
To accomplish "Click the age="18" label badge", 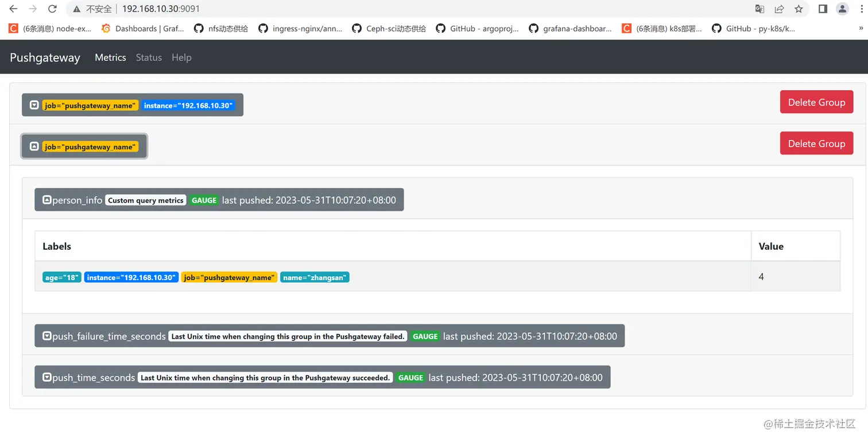I will point(62,277).
